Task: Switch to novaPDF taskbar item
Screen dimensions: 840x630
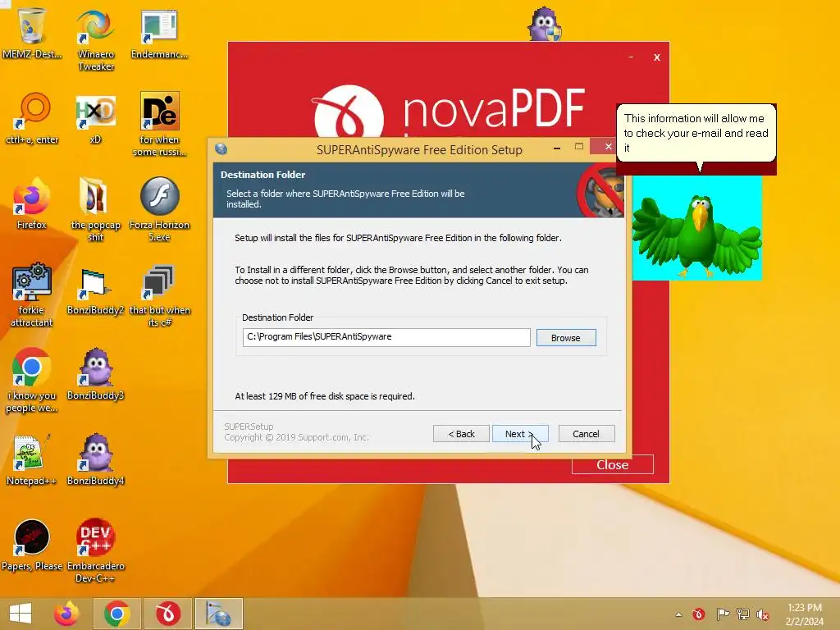Action: pos(167,614)
